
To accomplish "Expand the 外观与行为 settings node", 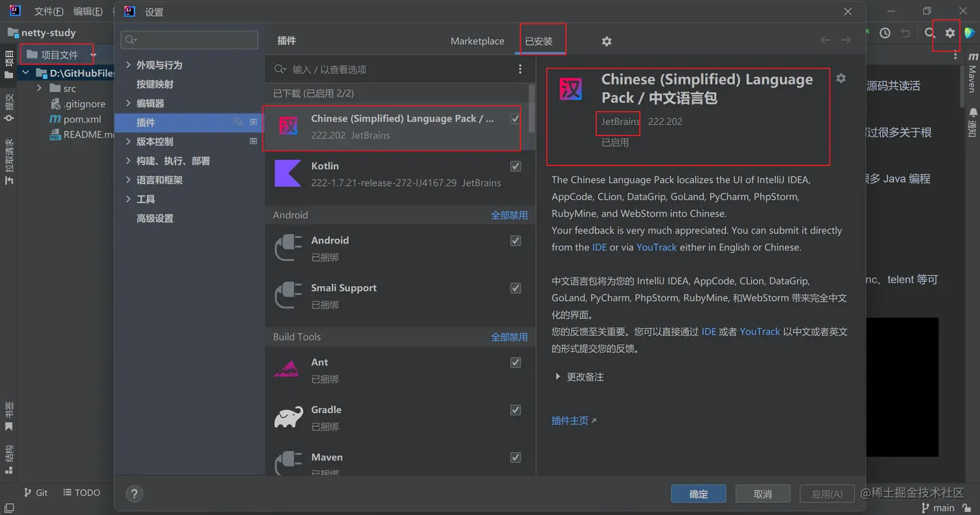I will (128, 65).
